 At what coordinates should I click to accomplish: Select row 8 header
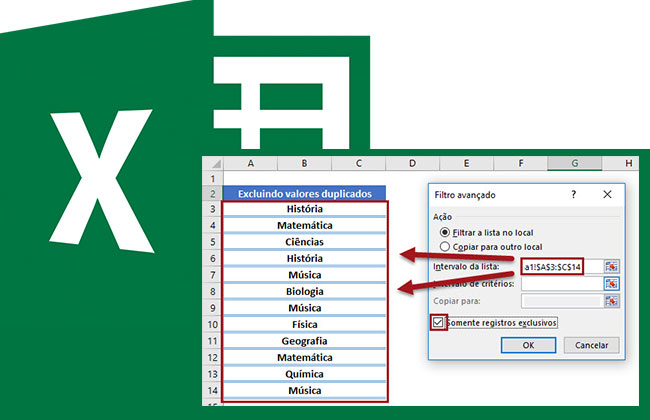coord(213,291)
